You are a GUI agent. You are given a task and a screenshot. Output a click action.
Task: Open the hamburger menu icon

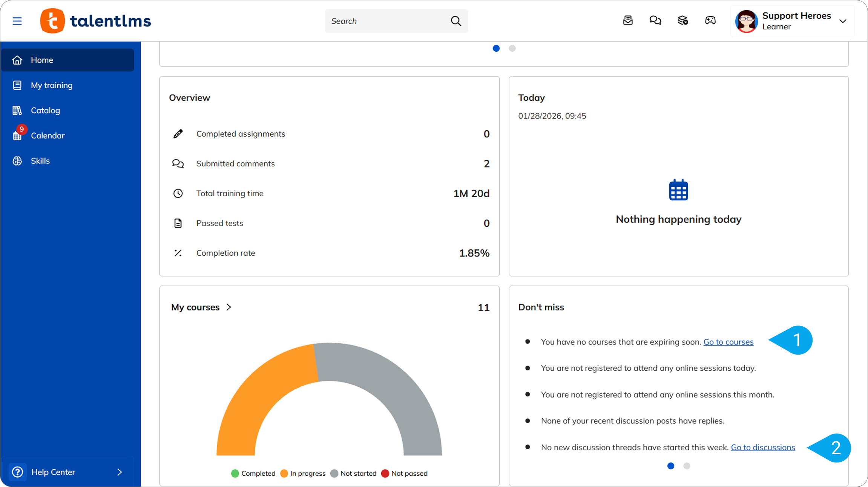[17, 21]
